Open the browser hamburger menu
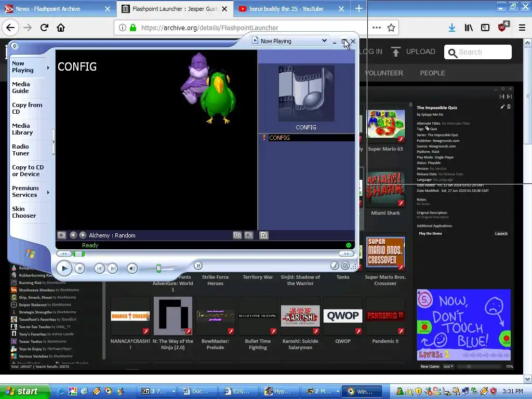Screen dimensions: 532x399 tap(522, 28)
